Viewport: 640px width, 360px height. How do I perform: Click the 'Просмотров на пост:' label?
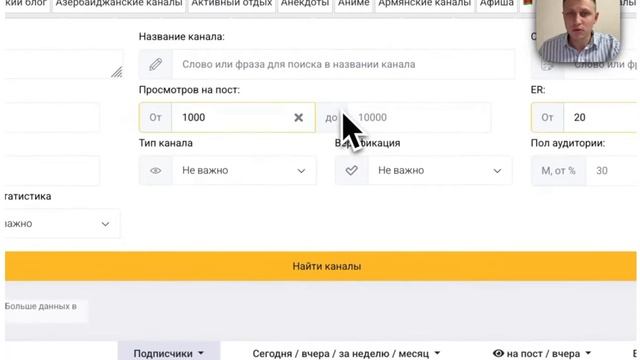[x=189, y=90]
